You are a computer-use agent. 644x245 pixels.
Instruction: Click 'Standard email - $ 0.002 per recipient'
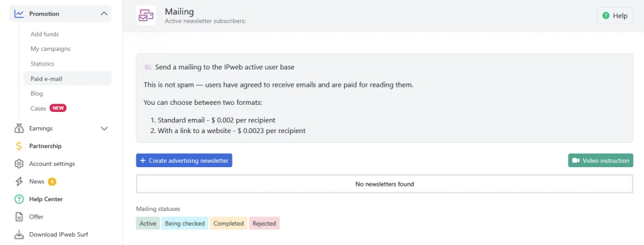pos(216,120)
